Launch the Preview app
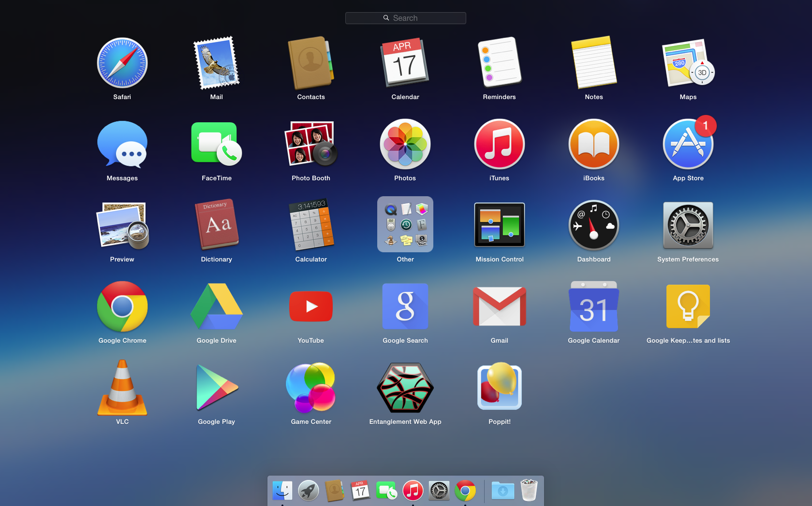This screenshot has width=812, height=506. [x=122, y=225]
